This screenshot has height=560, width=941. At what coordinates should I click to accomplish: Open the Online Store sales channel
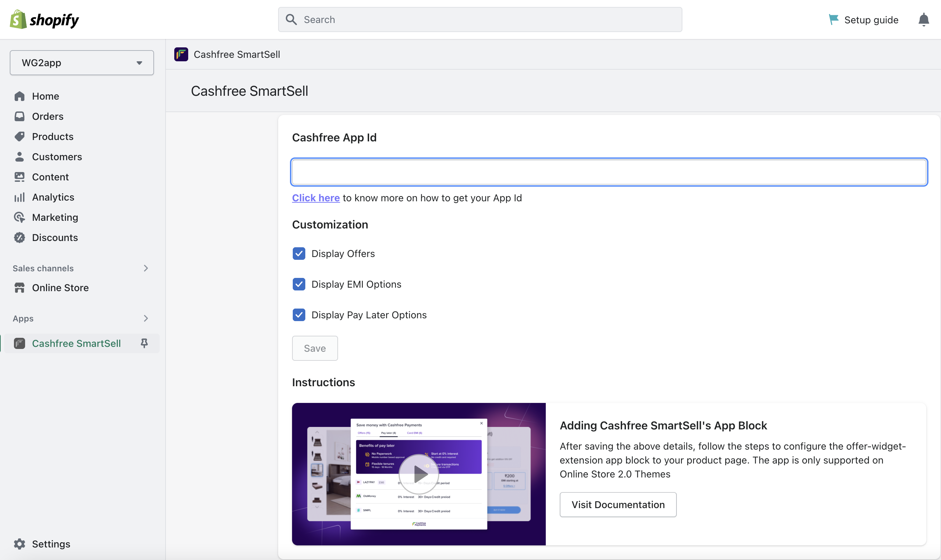click(x=60, y=288)
